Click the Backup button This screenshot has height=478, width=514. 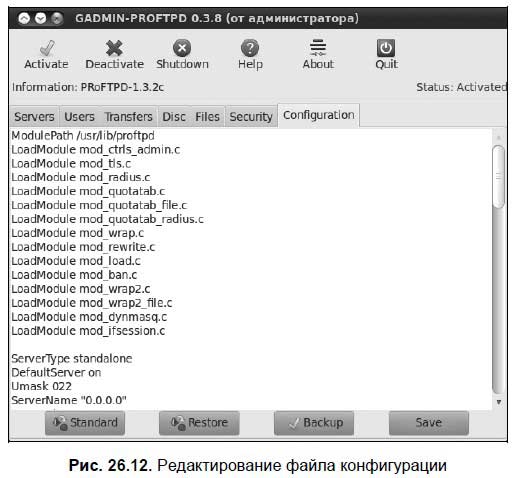[314, 423]
